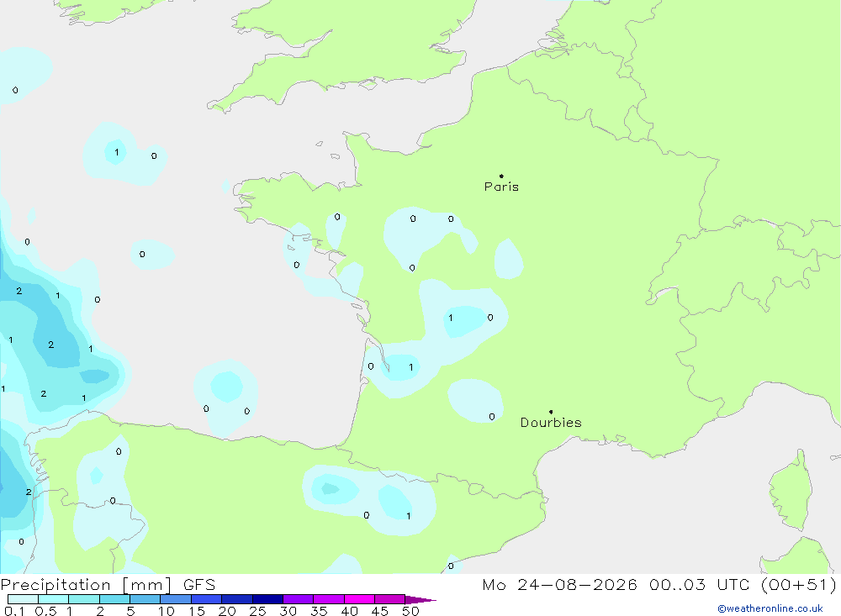Click the (00+51) forecast hour text

[799, 584]
